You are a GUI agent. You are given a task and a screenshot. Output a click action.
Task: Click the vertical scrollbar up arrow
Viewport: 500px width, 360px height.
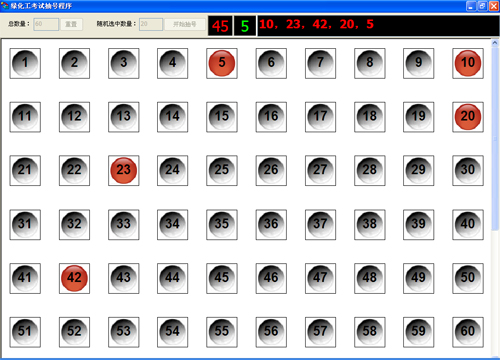click(495, 43)
